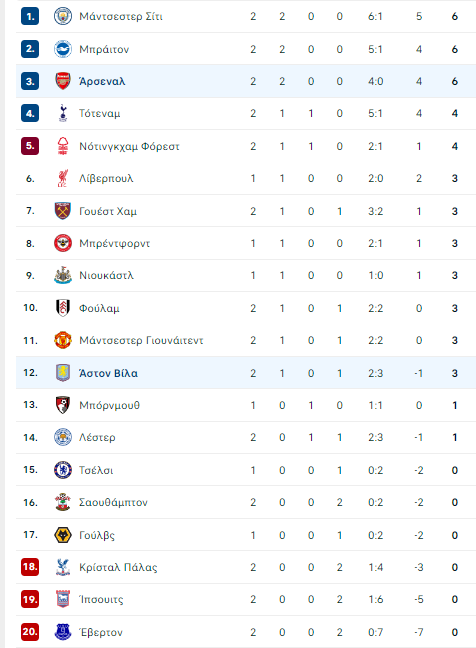
Task: Open the Άστον Βίλα team link
Action: [x=108, y=373]
